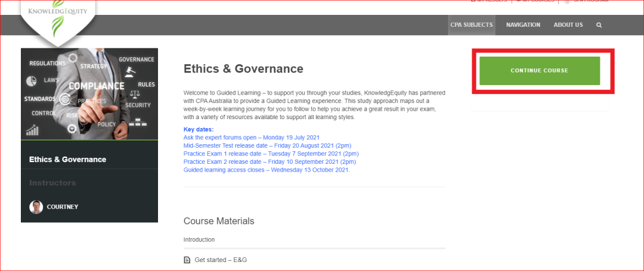Click the instructor name COURTNEY
The width and height of the screenshot is (644, 271).
click(63, 207)
